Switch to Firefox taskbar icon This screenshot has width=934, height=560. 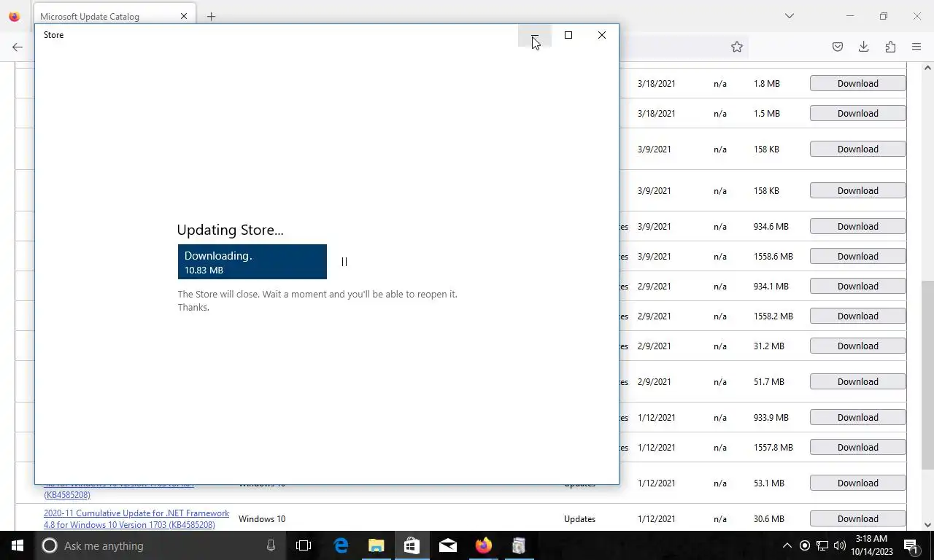[x=483, y=545]
